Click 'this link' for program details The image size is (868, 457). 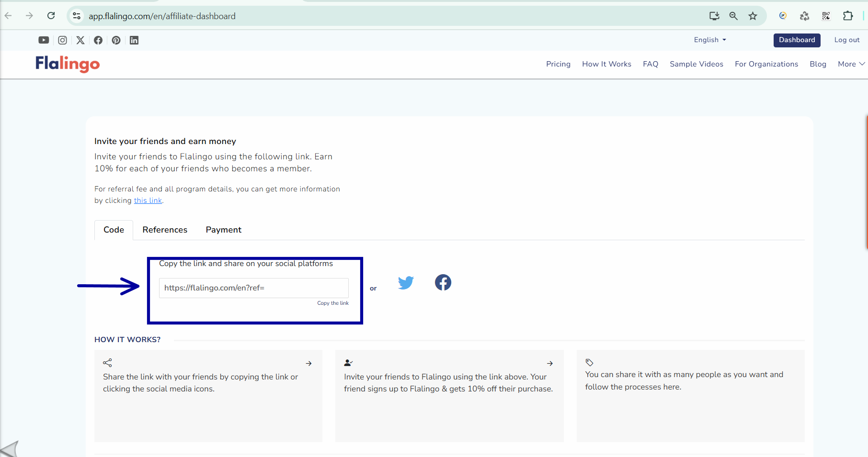pyautogui.click(x=148, y=201)
